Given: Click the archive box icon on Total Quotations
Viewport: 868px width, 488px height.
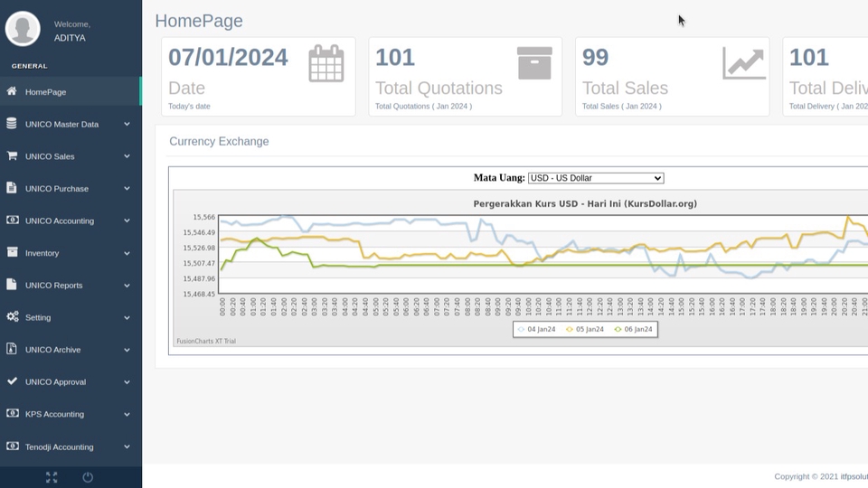Looking at the screenshot, I should 534,63.
